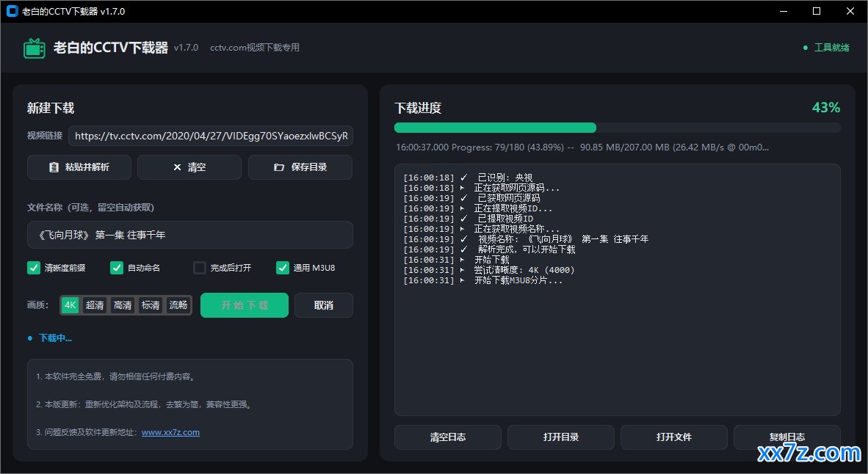Click the title bar app icon
868x474 pixels.
12,11
